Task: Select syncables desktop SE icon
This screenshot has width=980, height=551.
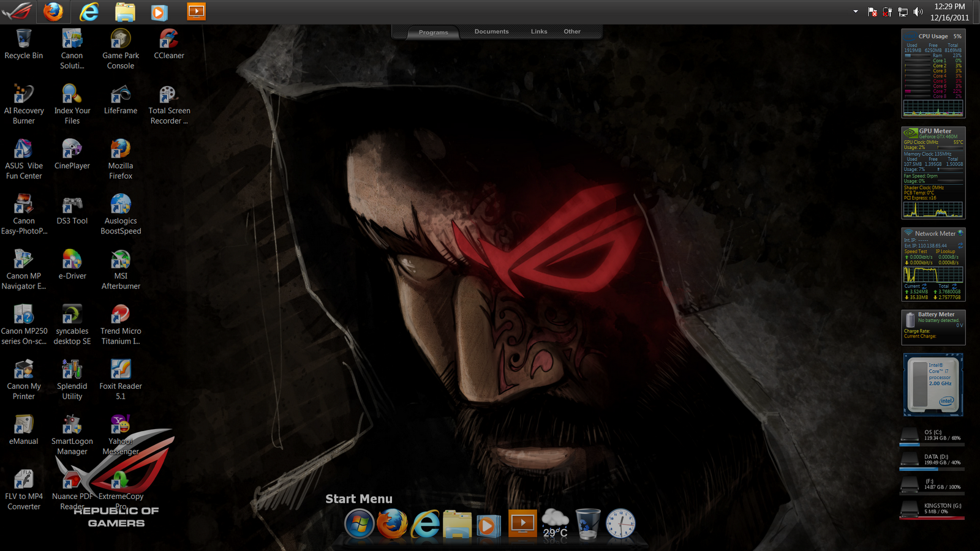Action: pos(72,324)
